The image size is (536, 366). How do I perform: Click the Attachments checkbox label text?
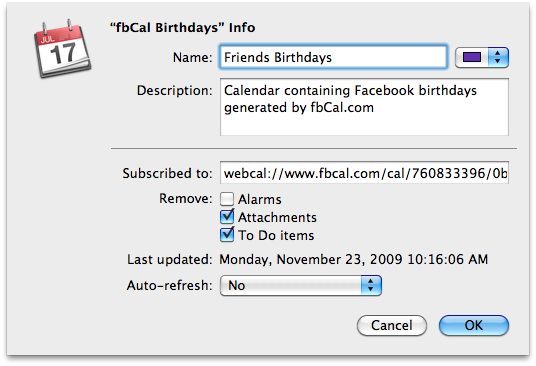click(277, 217)
